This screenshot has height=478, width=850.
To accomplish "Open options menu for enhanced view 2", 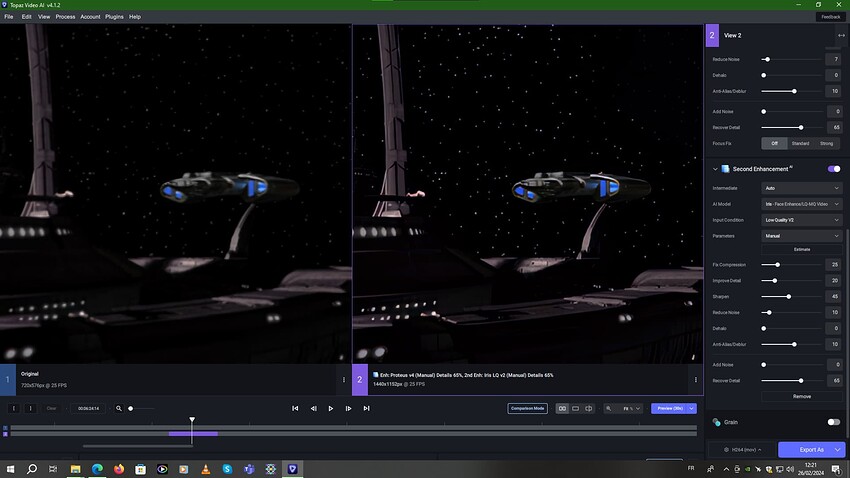I will [696, 379].
